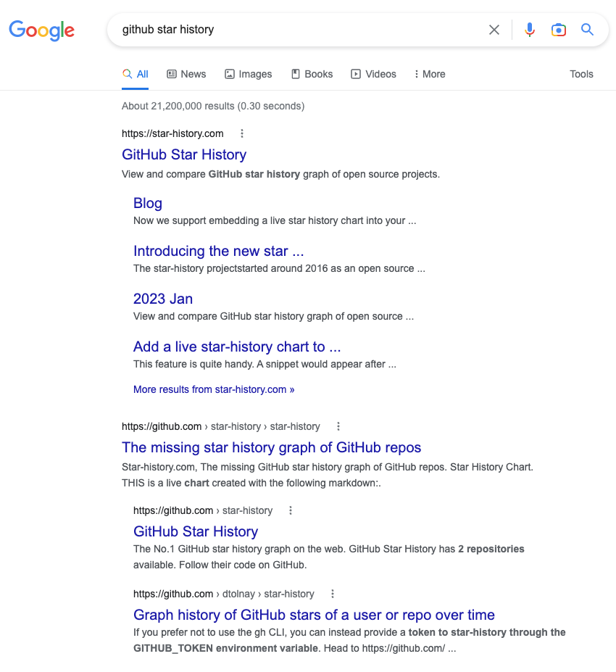This screenshot has width=616, height=672.
Task: Open three-dot menu beside github.com › star-history › star-history
Action: (338, 426)
